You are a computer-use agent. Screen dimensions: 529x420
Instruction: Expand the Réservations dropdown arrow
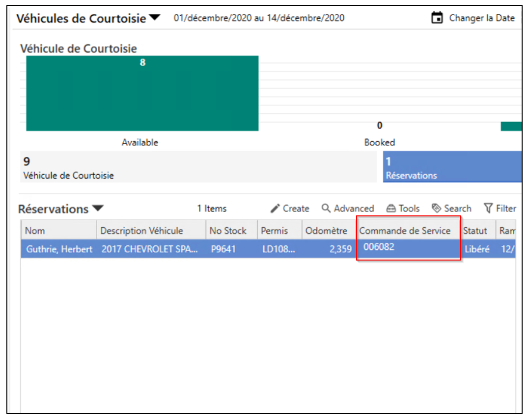pos(98,208)
